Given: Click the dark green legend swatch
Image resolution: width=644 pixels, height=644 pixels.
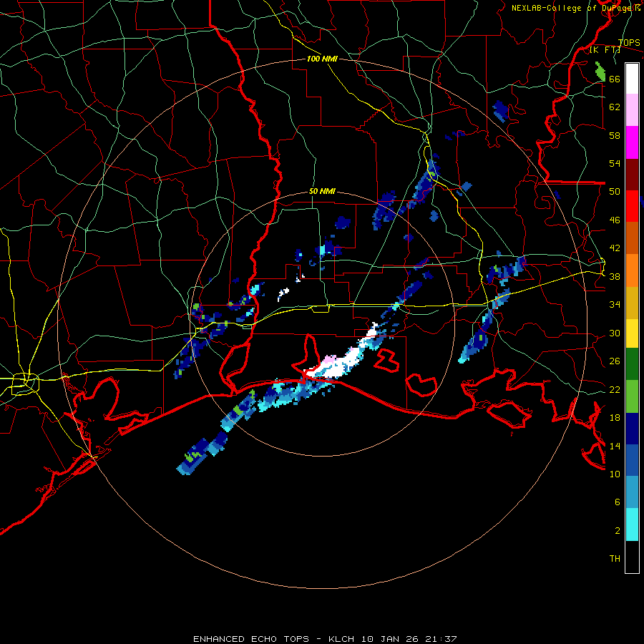Looking at the screenshot, I should (x=632, y=364).
